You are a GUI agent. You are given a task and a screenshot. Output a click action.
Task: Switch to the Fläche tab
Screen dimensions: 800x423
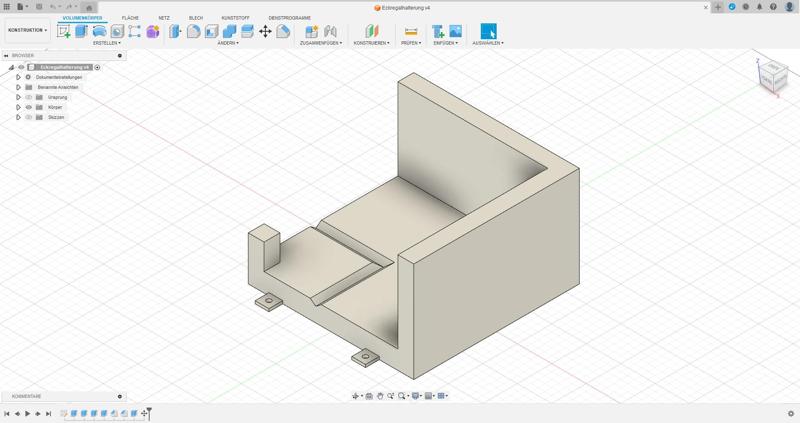click(x=131, y=18)
